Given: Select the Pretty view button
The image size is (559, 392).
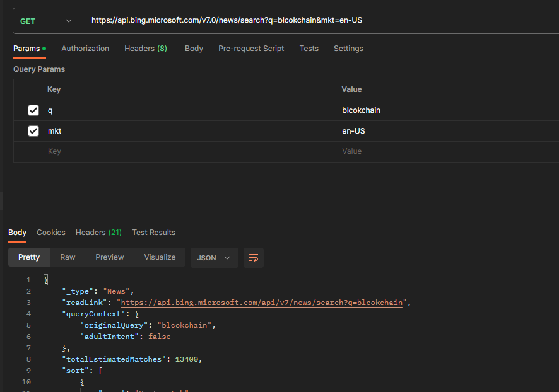Looking at the screenshot, I should pyautogui.click(x=29, y=257).
